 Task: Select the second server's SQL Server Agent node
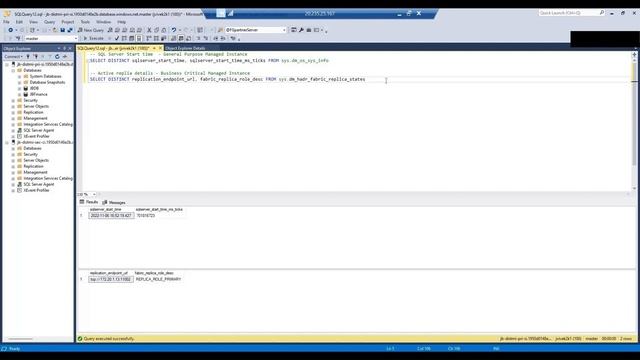click(x=38, y=184)
